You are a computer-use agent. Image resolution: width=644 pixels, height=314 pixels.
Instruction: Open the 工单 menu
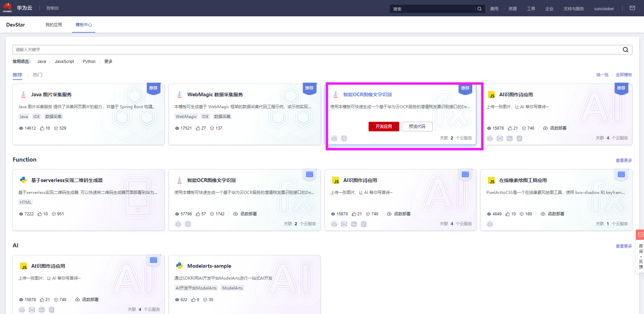(x=531, y=9)
